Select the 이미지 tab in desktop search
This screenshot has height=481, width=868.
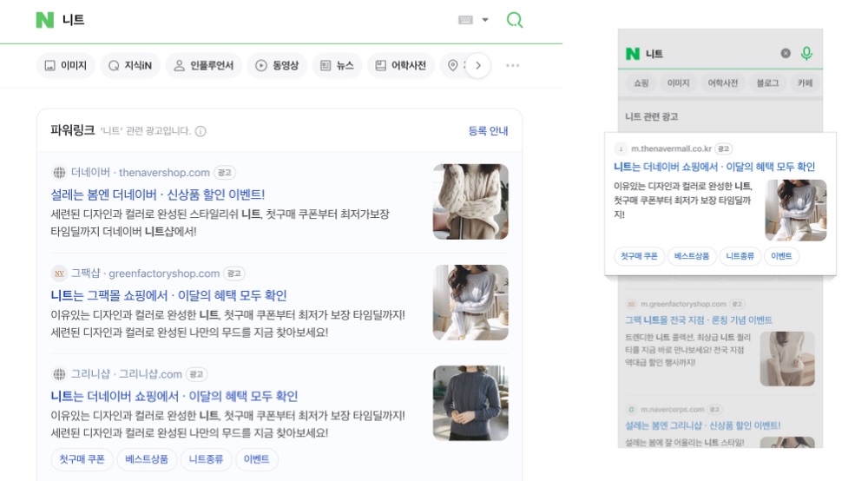[x=66, y=65]
